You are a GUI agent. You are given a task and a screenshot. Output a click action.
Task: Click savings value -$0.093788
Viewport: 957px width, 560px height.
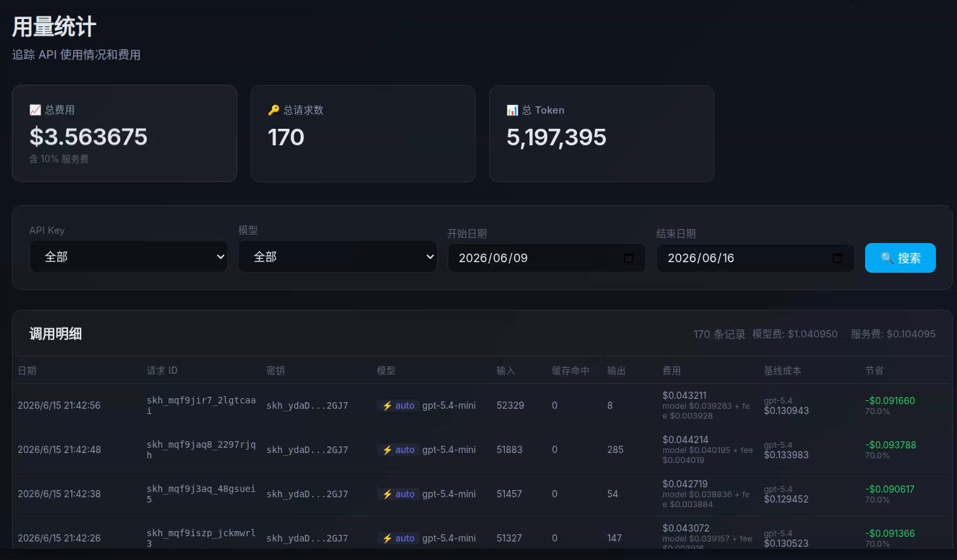click(x=891, y=445)
